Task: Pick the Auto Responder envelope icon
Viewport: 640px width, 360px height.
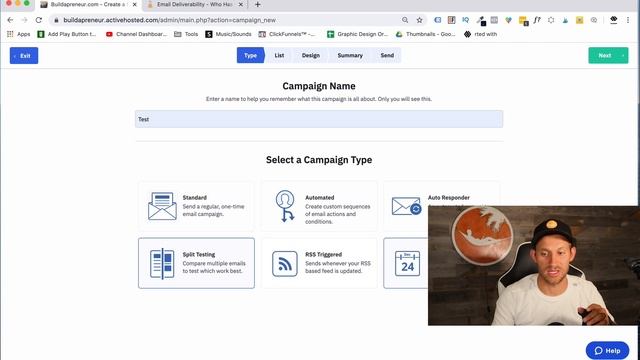Action: [406, 206]
